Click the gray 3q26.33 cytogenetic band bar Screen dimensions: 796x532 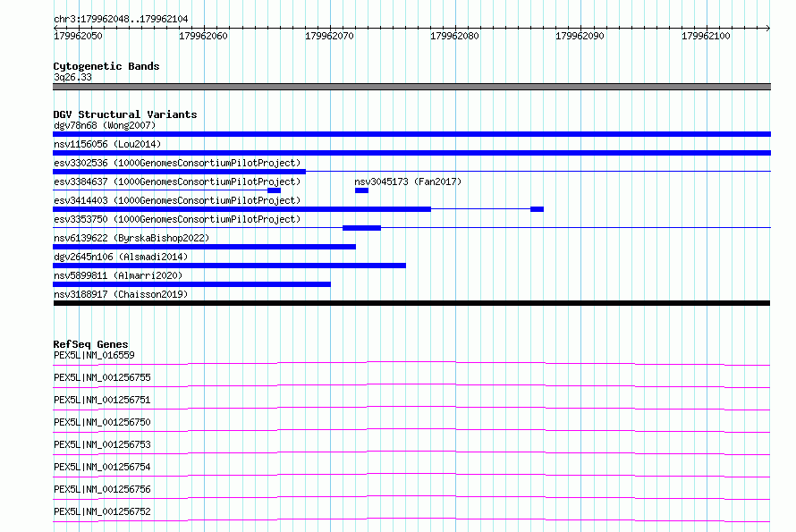click(x=411, y=87)
